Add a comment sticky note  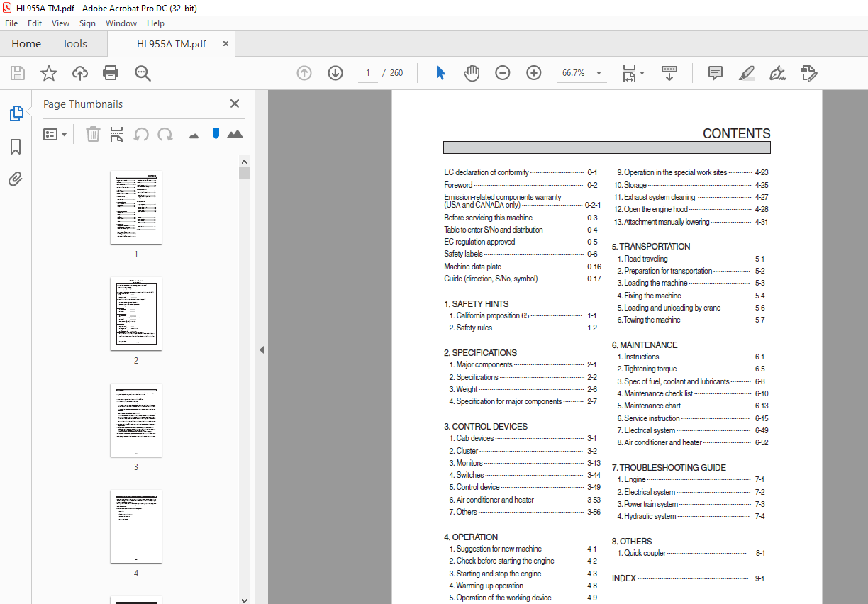(x=716, y=73)
